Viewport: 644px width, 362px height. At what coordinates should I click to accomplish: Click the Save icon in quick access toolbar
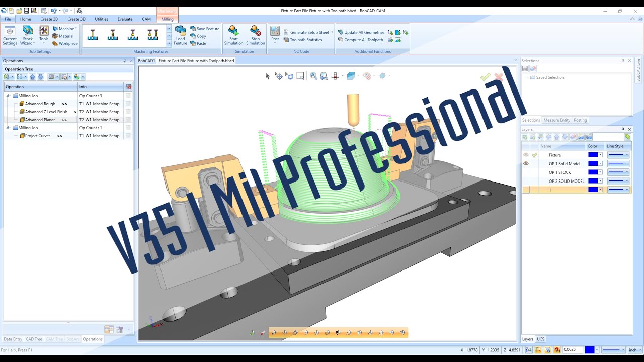[x=27, y=11]
